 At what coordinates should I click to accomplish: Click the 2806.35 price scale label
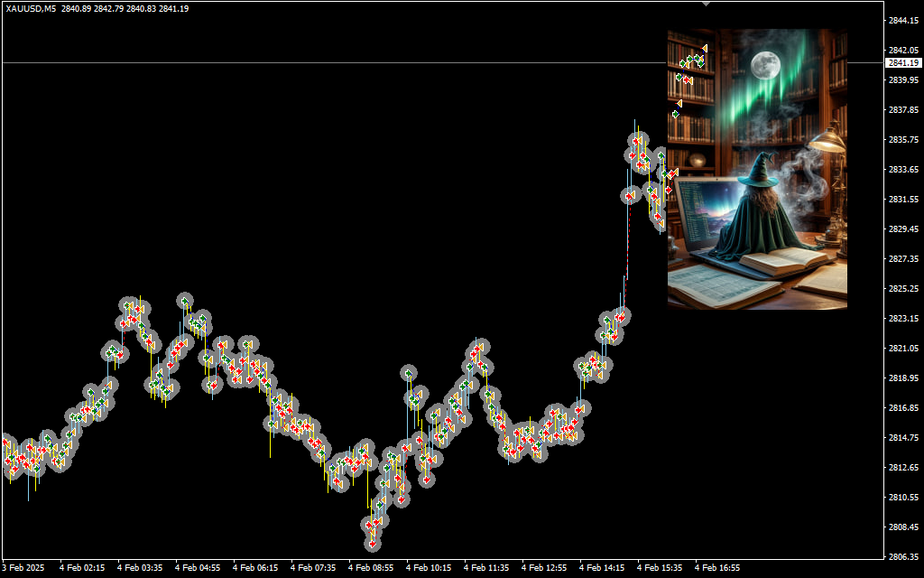pyautogui.click(x=902, y=556)
